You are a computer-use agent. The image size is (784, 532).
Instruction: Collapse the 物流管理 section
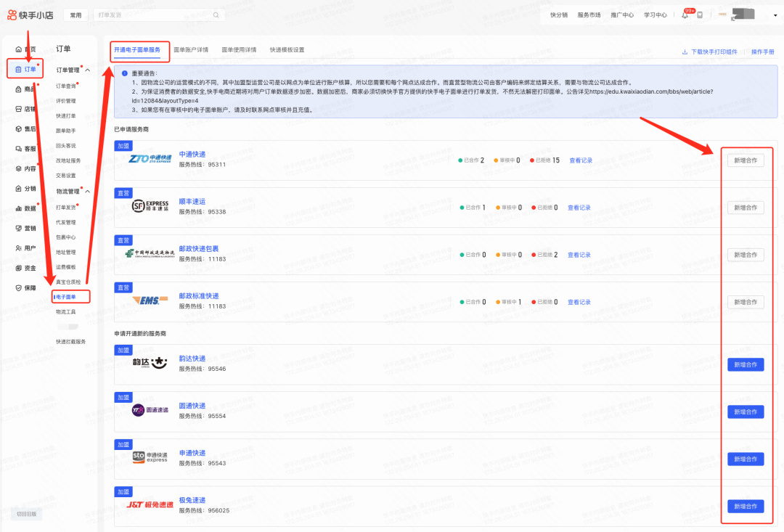tap(88, 192)
